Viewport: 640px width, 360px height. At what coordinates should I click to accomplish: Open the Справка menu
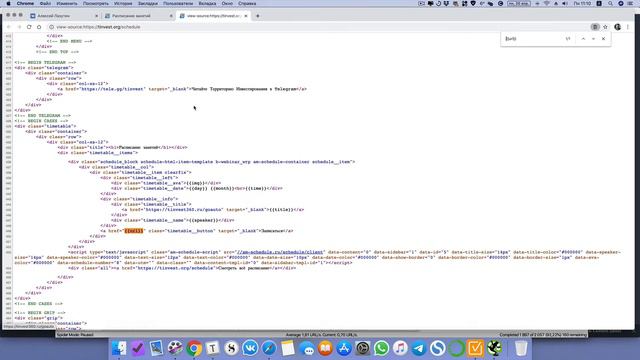247,3
